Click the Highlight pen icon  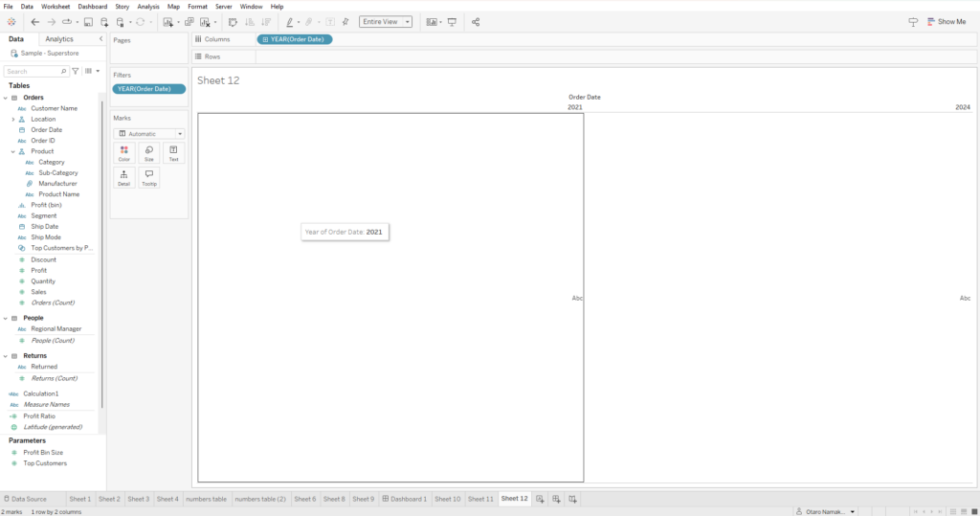289,22
